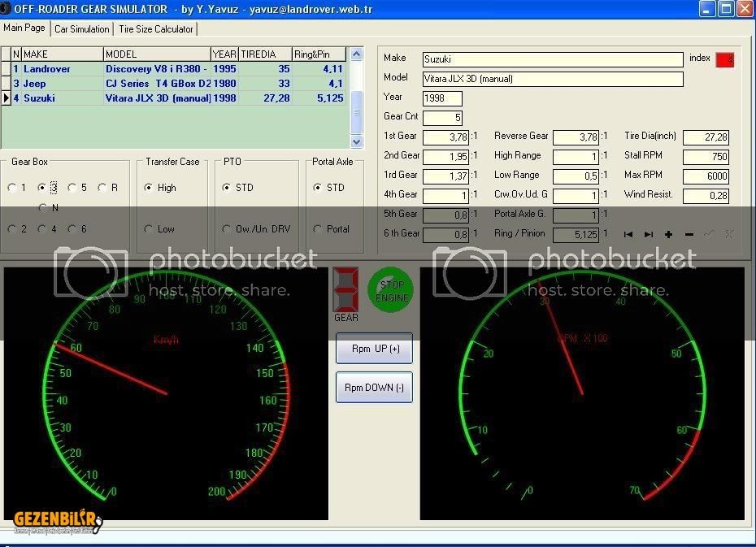
Task: Click Rpm UP (+) button
Action: click(x=374, y=349)
